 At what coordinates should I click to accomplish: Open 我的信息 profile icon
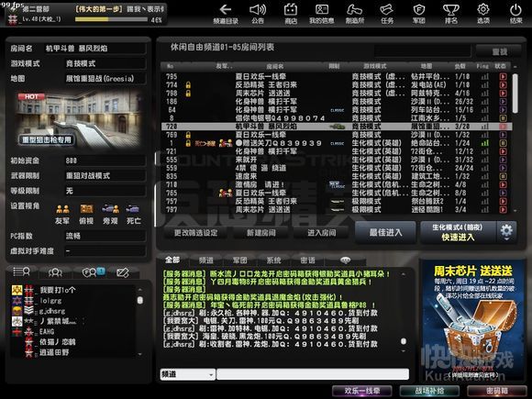322,14
